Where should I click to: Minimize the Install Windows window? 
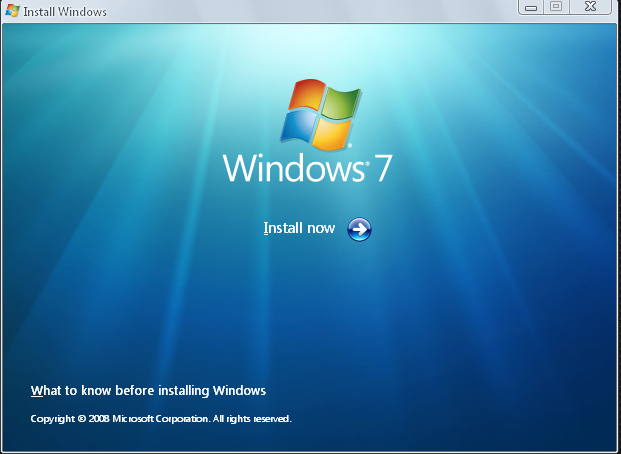click(531, 7)
